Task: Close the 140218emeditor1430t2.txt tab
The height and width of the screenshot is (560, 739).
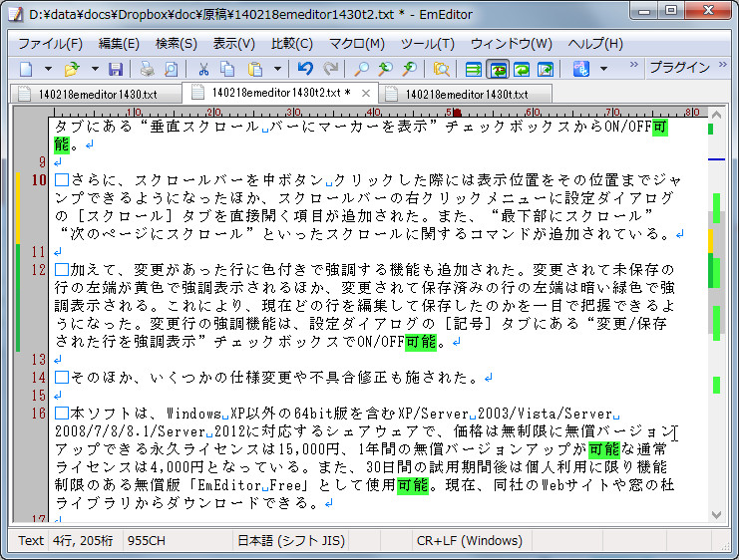Action: [x=366, y=94]
